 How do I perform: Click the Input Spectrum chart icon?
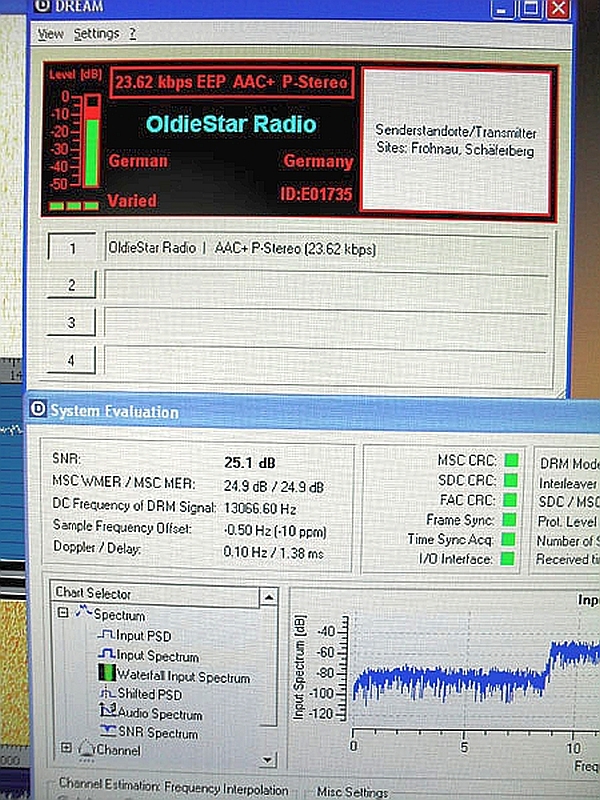[106, 654]
